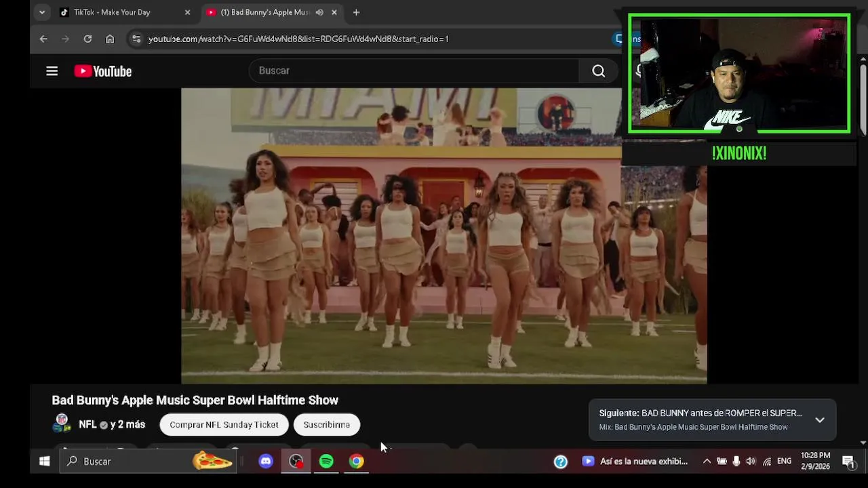This screenshot has height=488, width=868.
Task: Click the pizza icon in taskbar search
Action: [x=212, y=461]
